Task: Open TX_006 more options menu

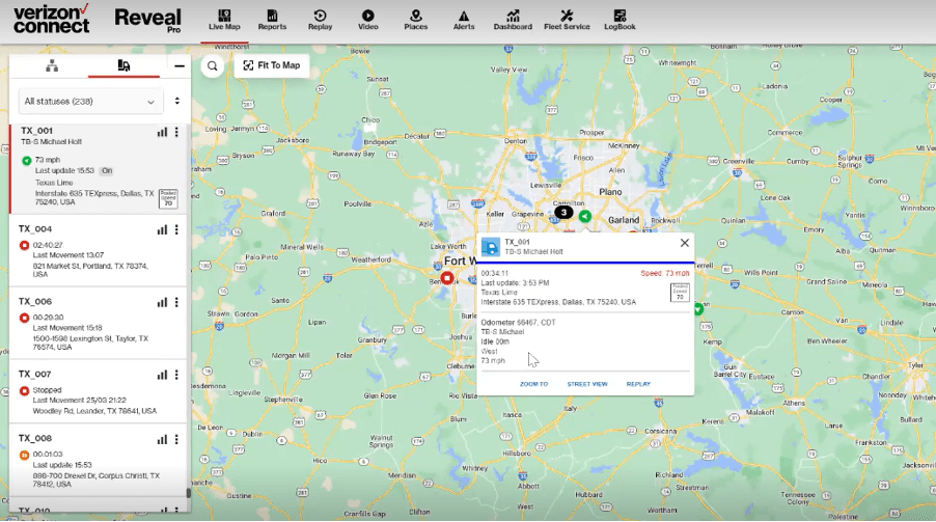Action: [176, 303]
